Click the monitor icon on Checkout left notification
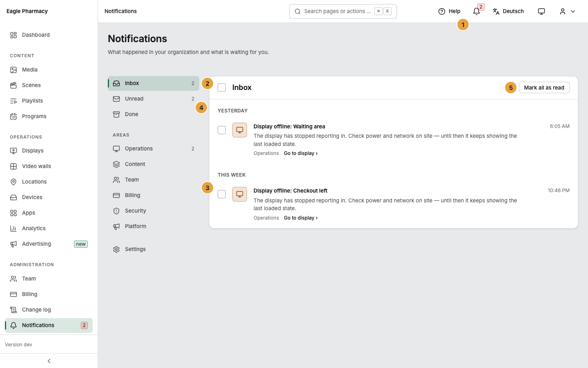This screenshot has width=588, height=368. point(240,194)
